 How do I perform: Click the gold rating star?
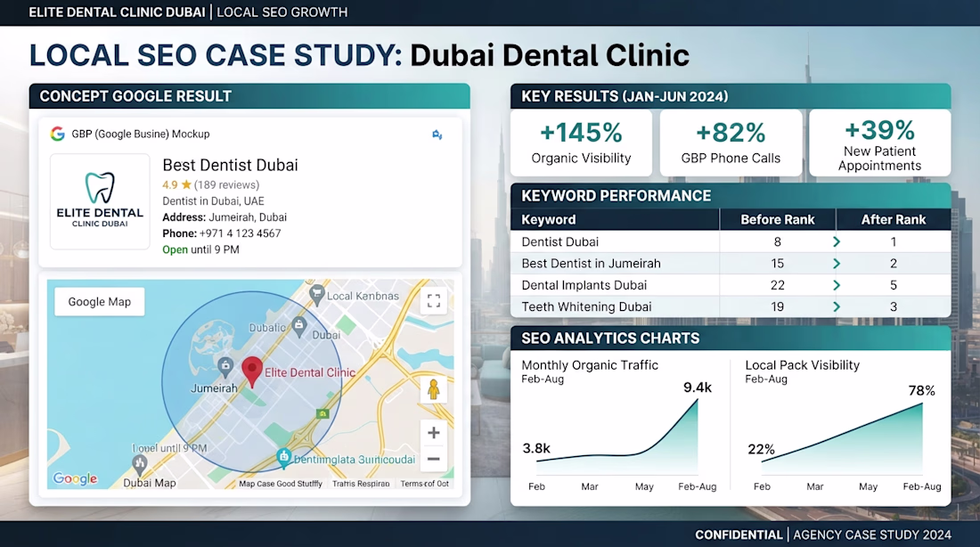click(x=185, y=185)
